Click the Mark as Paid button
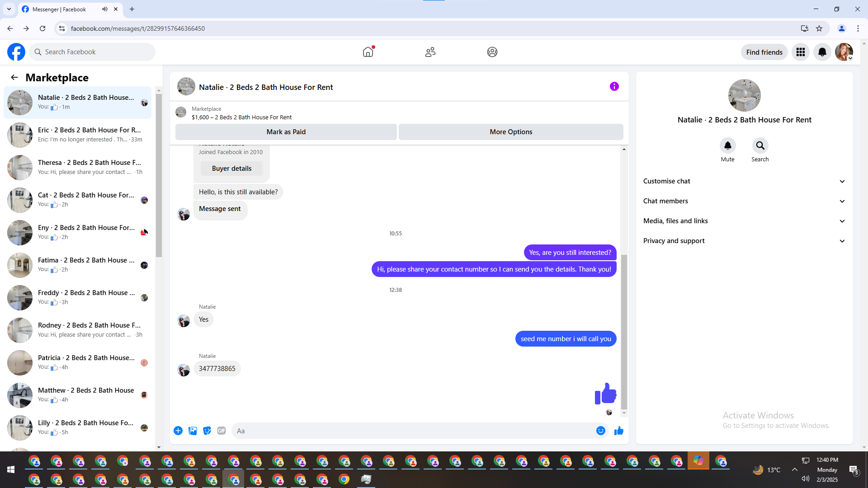 [286, 132]
